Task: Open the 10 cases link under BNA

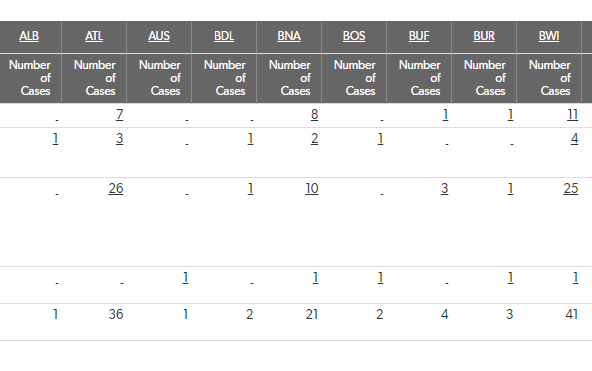Action: (x=312, y=188)
